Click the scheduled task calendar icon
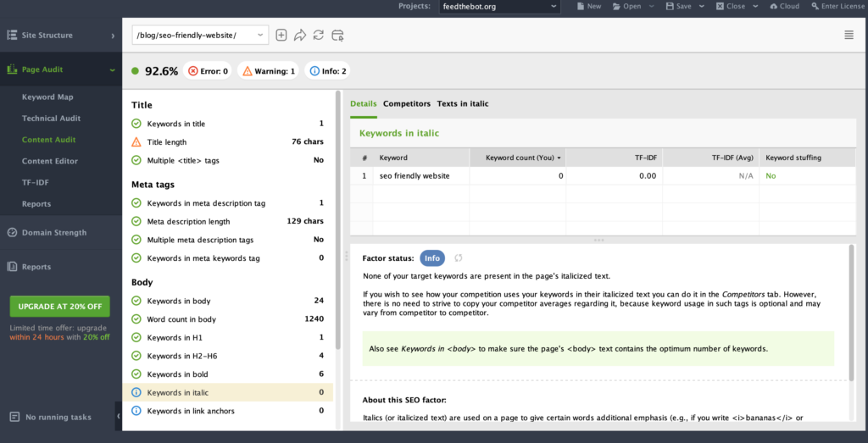868x443 pixels. point(337,35)
